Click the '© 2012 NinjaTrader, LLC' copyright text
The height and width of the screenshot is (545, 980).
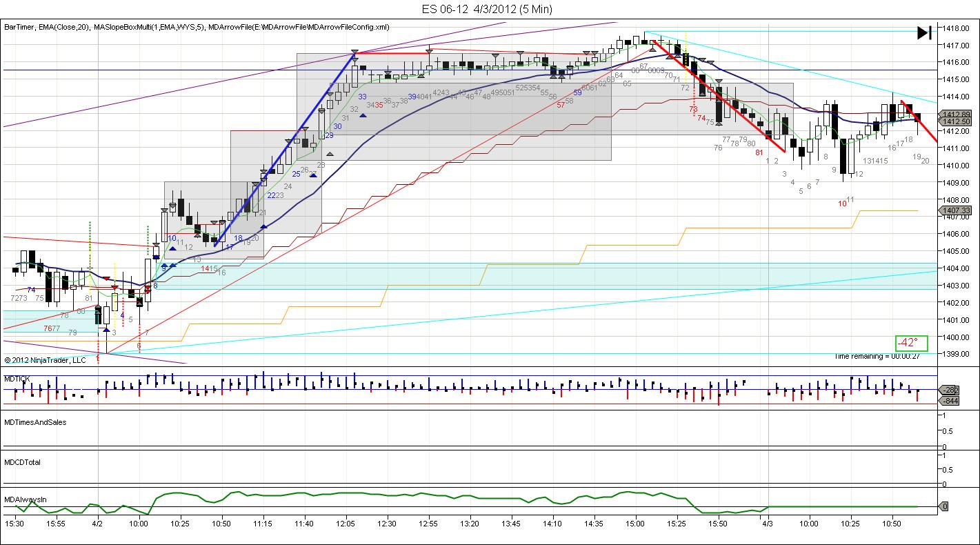[46, 359]
